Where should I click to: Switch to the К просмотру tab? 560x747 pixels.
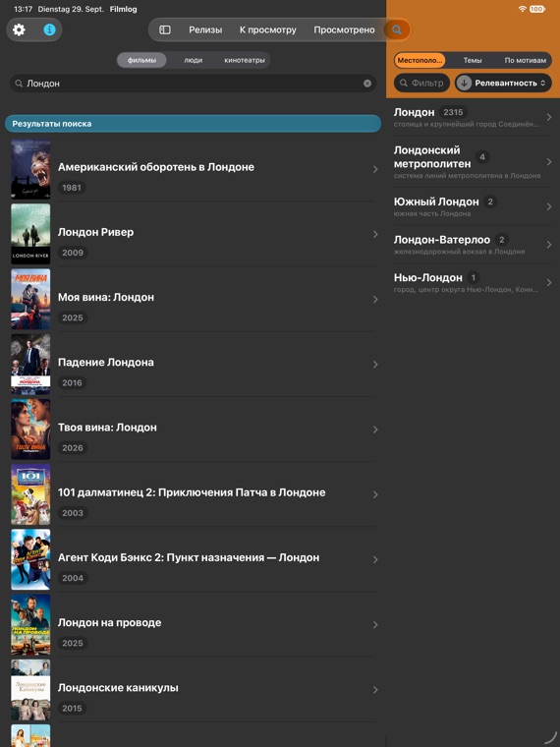[x=267, y=30]
